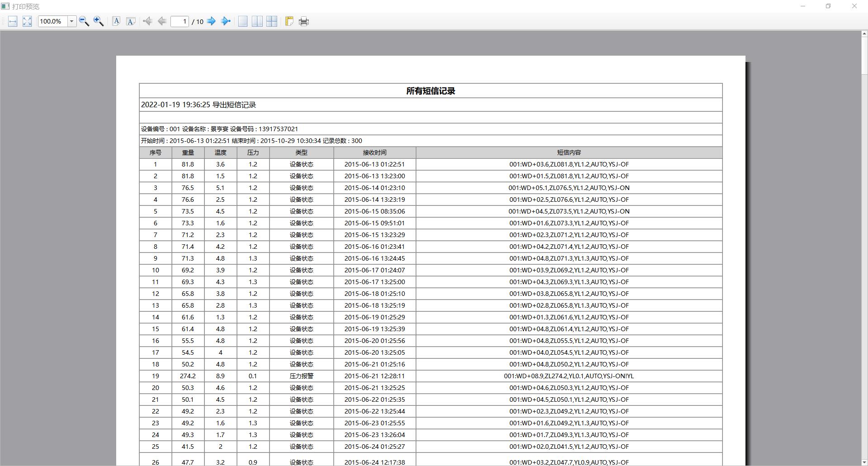Jump to the first page
Viewport: 868px width, 466px height.
tap(147, 21)
